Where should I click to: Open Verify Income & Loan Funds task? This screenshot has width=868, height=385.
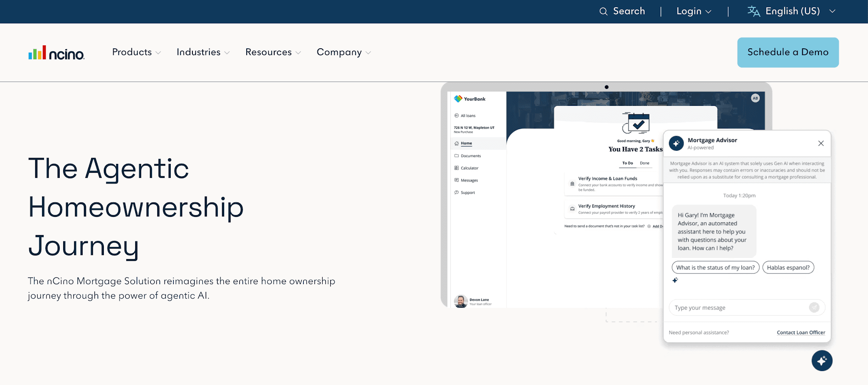[x=614, y=184]
